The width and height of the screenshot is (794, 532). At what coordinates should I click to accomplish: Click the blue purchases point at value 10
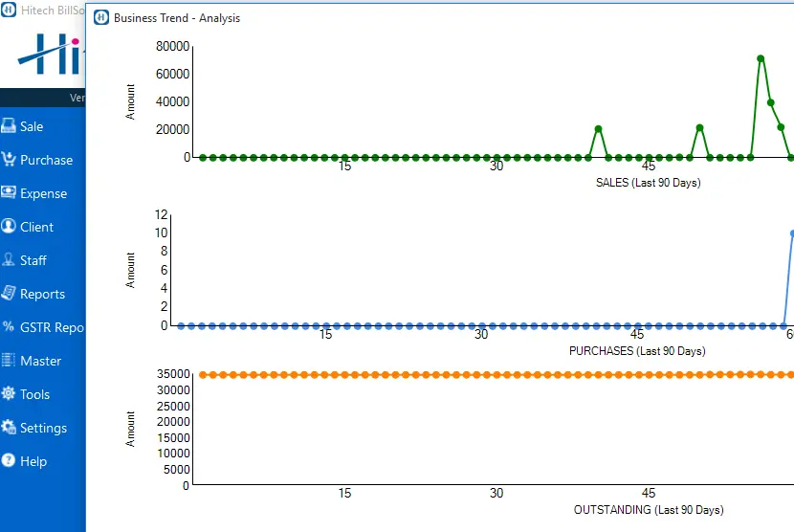click(791, 233)
